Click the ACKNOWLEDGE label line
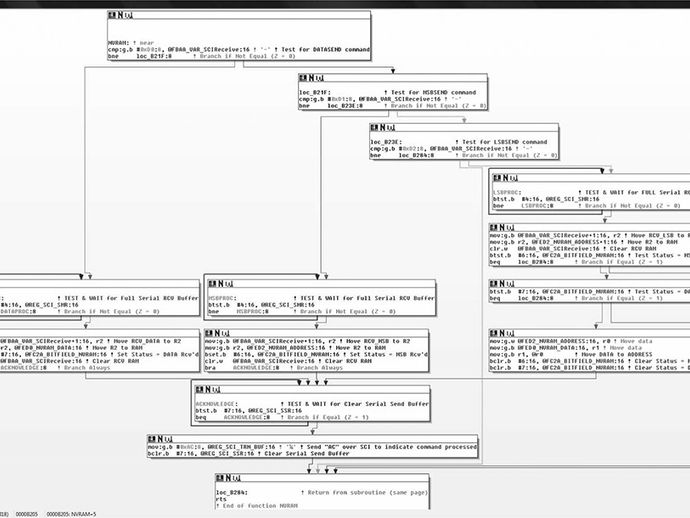The image size is (690, 518). point(312,404)
